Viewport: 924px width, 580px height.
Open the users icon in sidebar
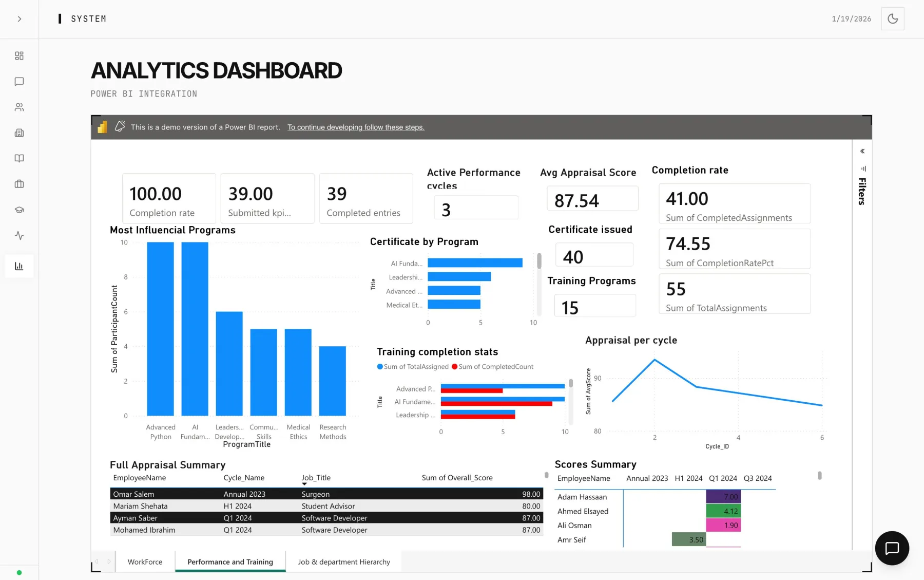19,107
